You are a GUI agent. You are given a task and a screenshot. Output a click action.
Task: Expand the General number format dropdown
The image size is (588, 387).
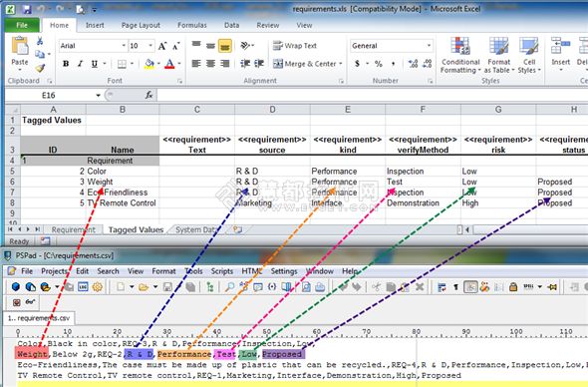click(429, 46)
